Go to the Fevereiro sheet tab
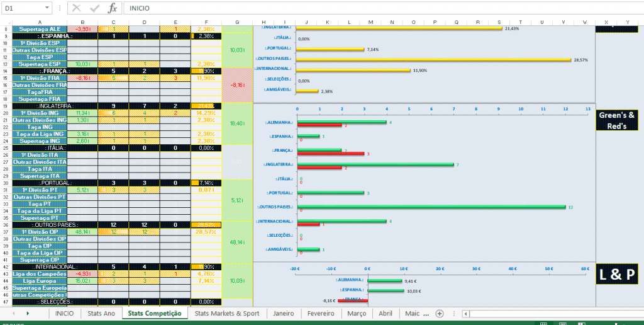 [x=321, y=314]
